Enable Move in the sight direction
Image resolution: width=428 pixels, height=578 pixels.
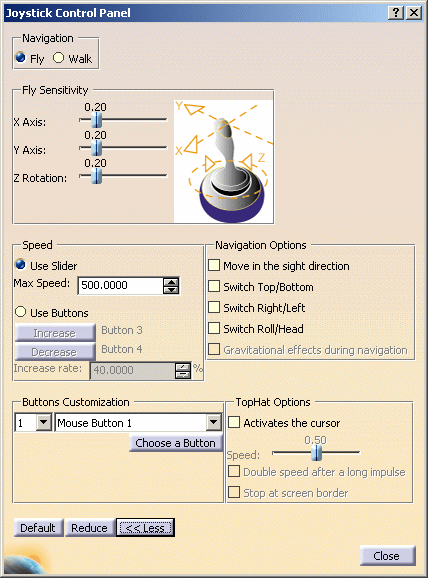coord(214,265)
